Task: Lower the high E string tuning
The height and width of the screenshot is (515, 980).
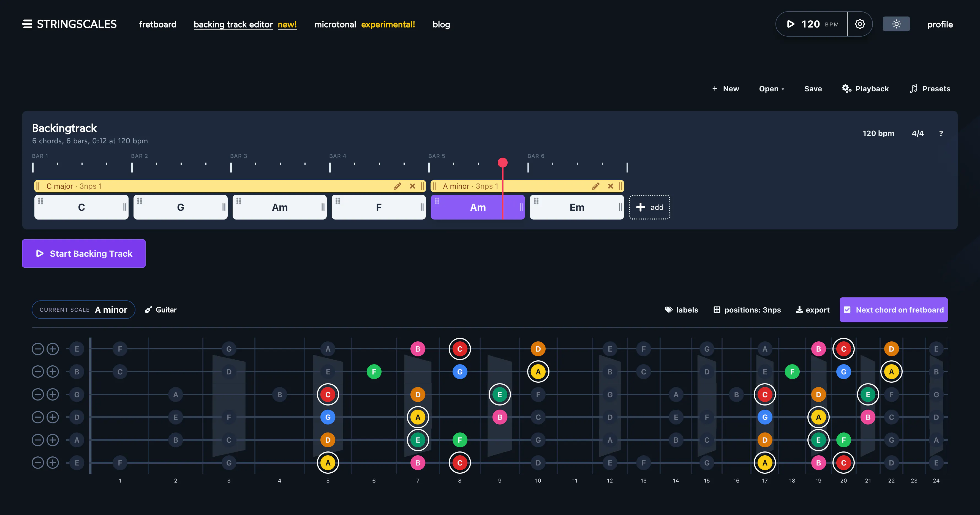Action: pos(38,349)
